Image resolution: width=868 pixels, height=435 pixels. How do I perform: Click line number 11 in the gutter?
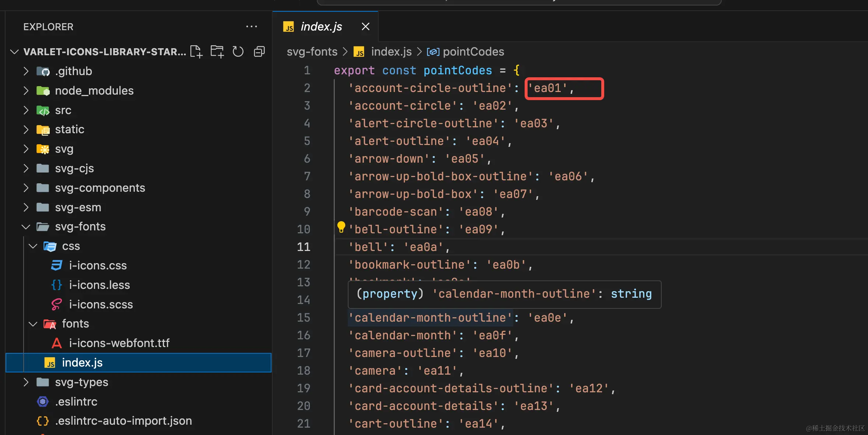304,247
